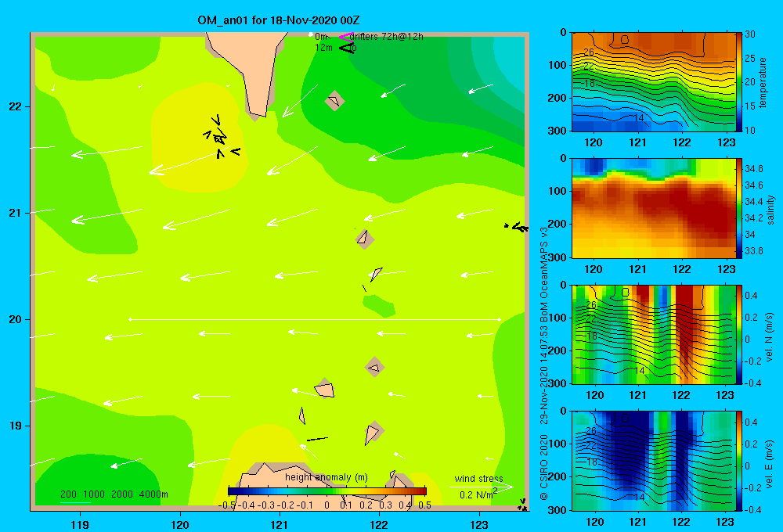
Task: Click the magenta 0m drifter legend arrow
Action: pos(346,37)
